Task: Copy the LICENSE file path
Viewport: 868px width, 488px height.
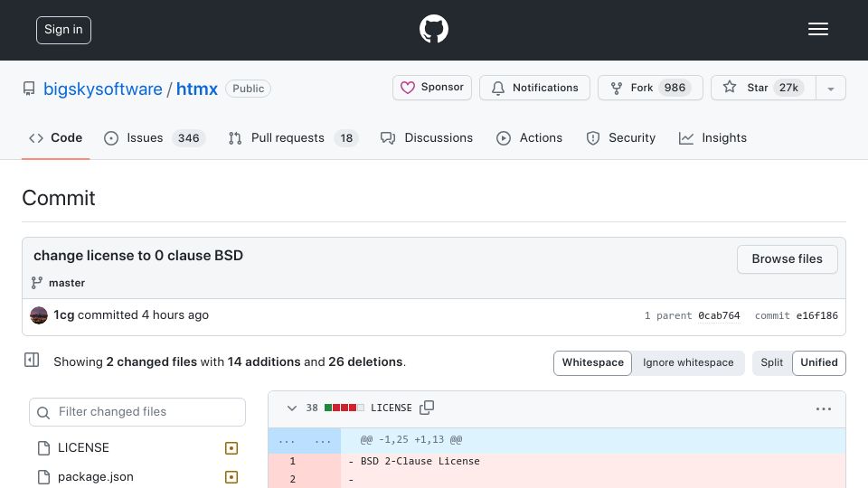Action: point(427,408)
